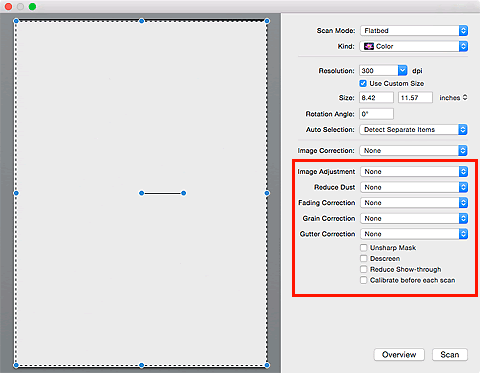Expand the Resolution combo box arrow
Image resolution: width=480 pixels, height=373 pixels.
tap(402, 70)
